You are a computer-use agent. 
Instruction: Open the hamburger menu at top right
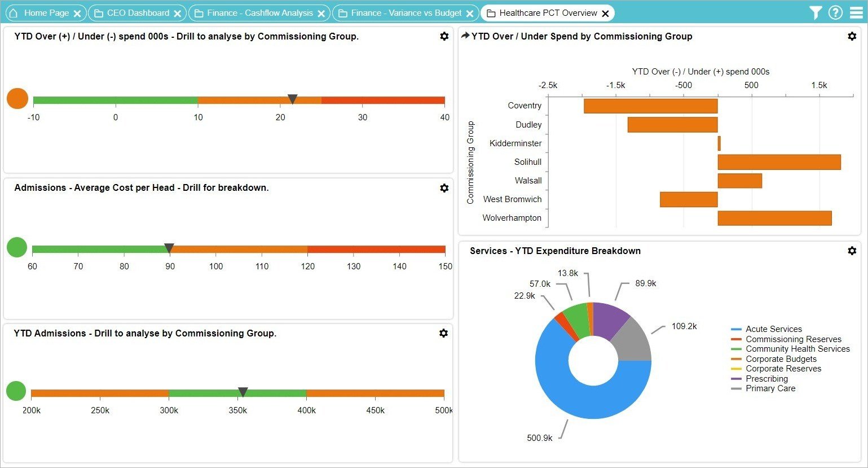click(855, 12)
